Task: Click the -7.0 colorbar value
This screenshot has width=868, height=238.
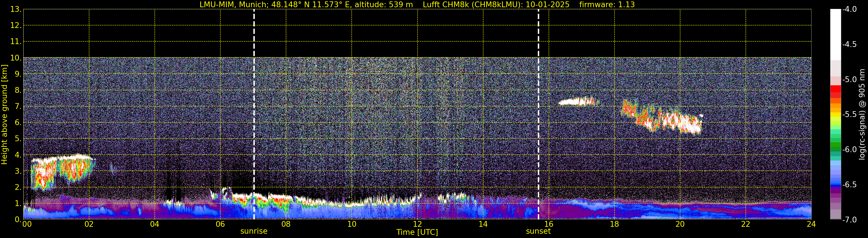Action: click(850, 220)
